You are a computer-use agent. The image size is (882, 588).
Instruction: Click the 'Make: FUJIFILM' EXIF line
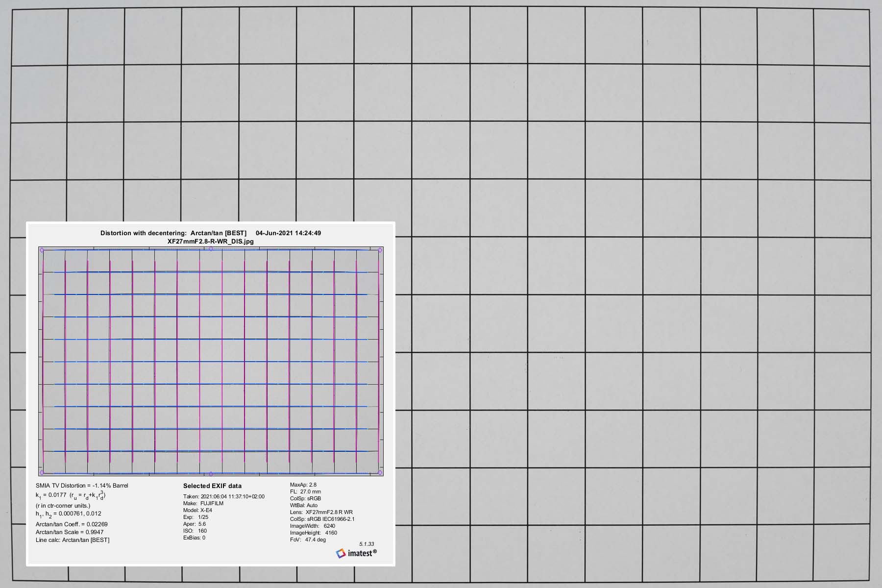(x=203, y=503)
